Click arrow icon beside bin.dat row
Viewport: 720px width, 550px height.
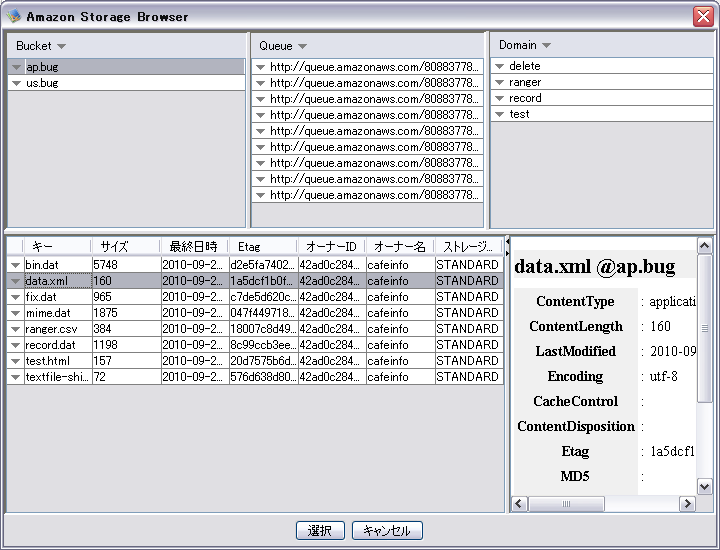click(x=15, y=265)
